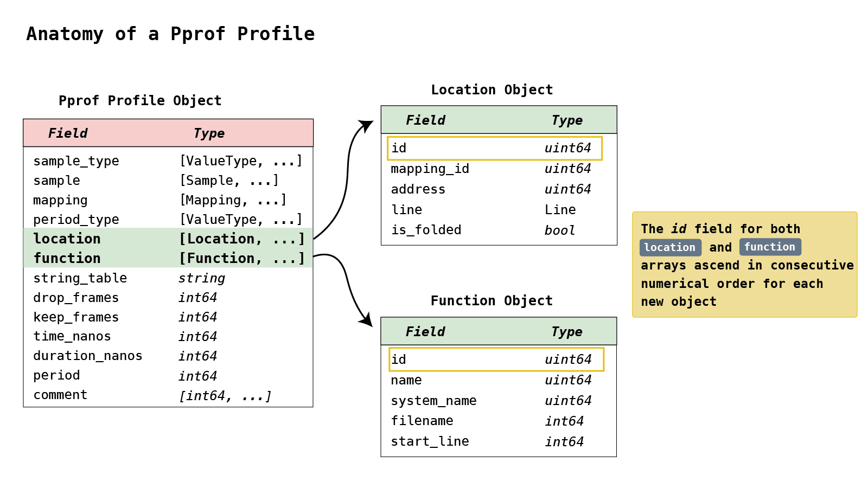Click the '[int64, ...]' type of comment
868x488 pixels.
click(x=225, y=396)
